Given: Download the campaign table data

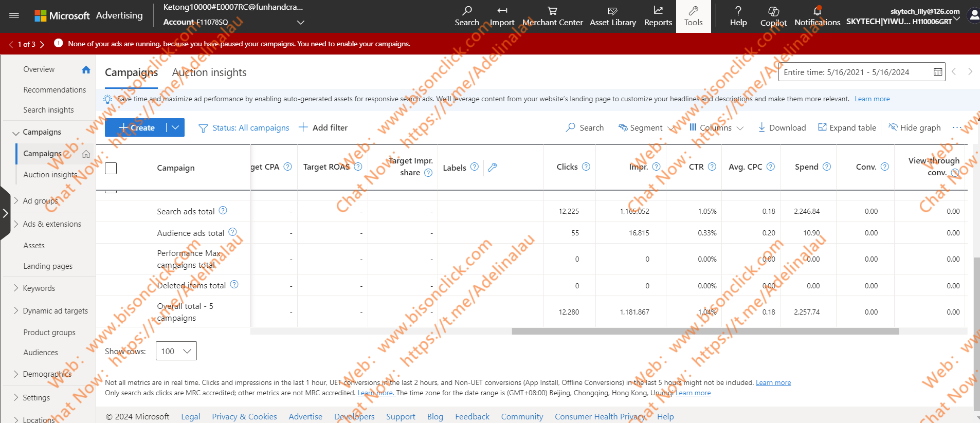Looking at the screenshot, I should click(x=782, y=127).
